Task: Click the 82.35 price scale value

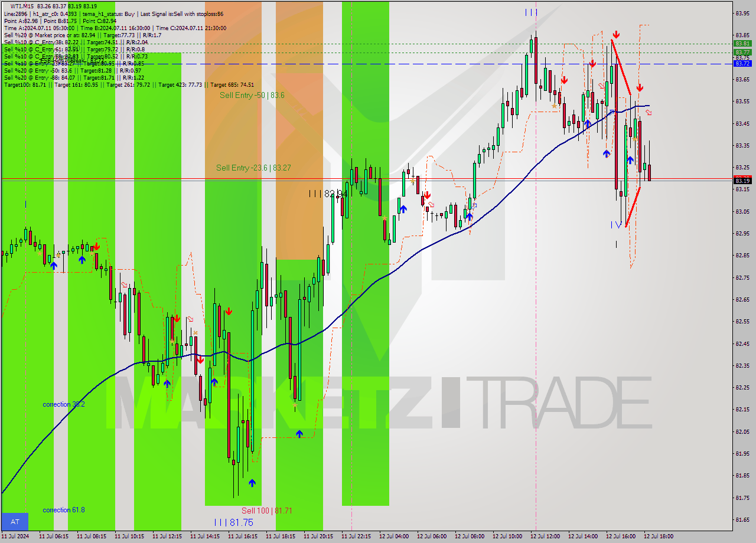Action: pos(742,365)
